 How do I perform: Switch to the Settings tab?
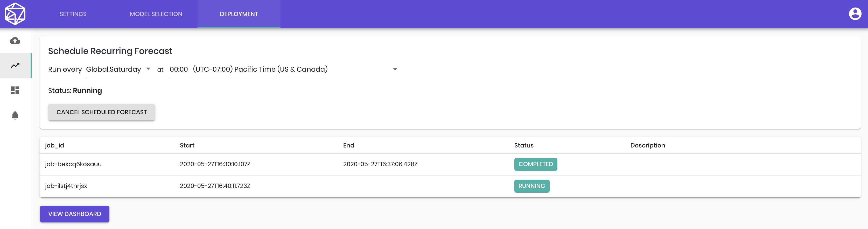click(x=73, y=14)
